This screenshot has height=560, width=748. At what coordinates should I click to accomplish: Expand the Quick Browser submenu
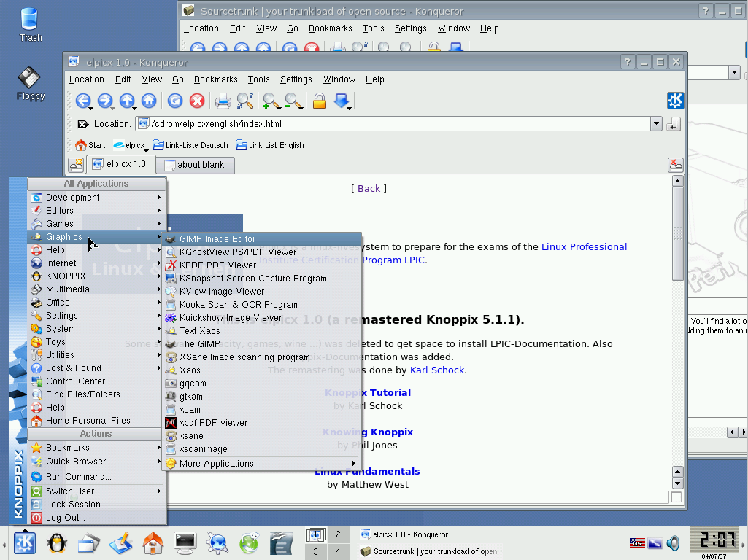[x=97, y=462]
